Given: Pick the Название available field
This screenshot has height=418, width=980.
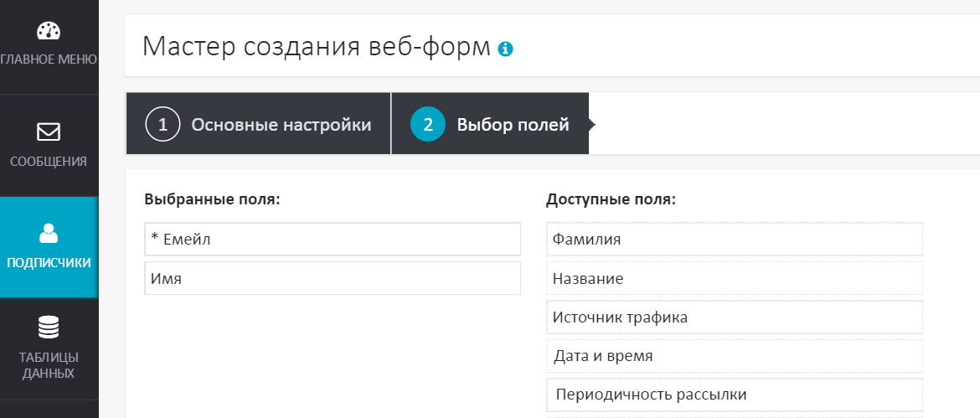Looking at the screenshot, I should pos(734,279).
